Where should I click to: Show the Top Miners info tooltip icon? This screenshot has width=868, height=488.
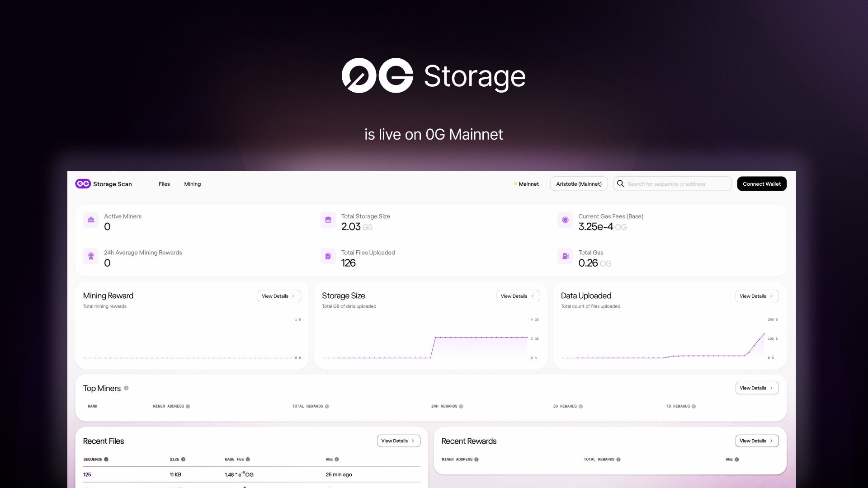127,388
